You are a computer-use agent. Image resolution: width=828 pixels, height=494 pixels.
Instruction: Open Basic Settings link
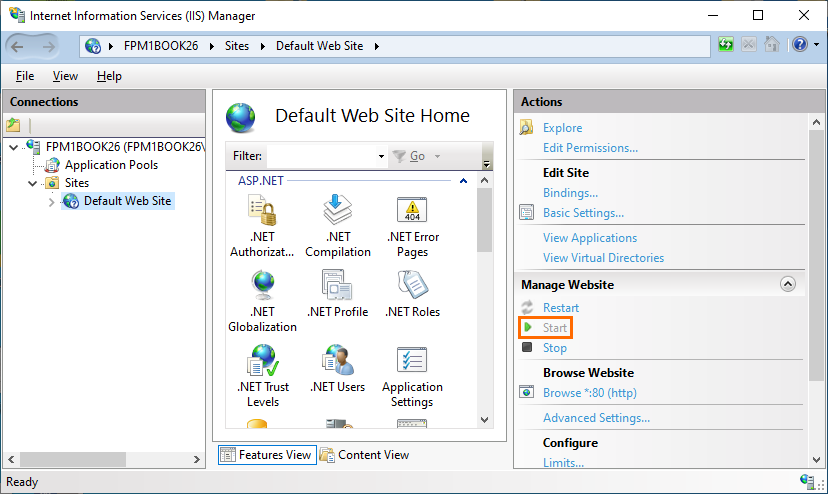point(584,213)
